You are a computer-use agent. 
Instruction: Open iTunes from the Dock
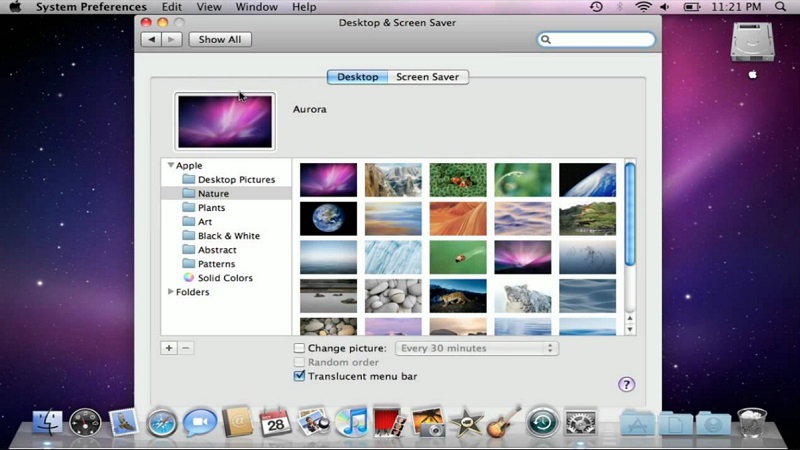350,423
